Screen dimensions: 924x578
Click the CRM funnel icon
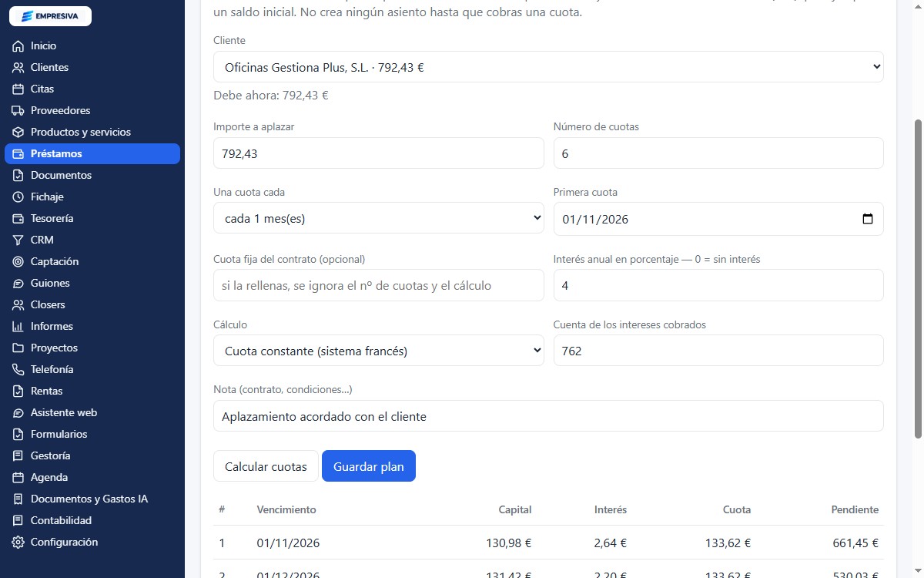click(x=18, y=240)
